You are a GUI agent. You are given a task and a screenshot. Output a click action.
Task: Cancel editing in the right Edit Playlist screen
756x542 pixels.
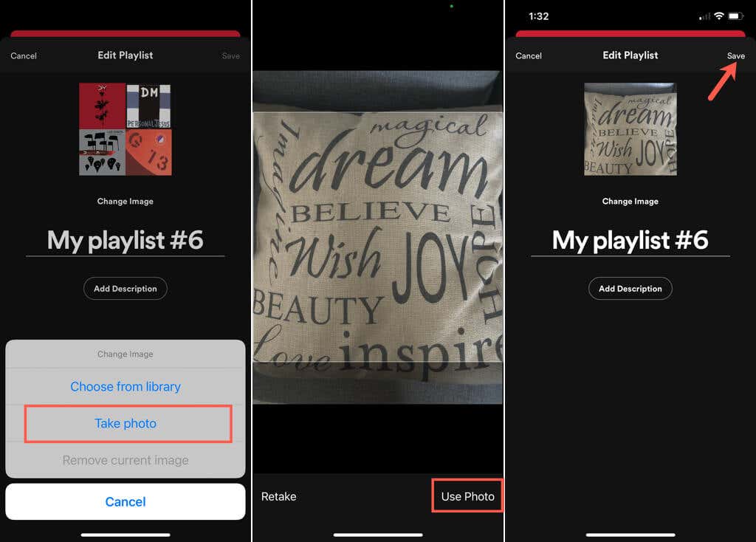tap(529, 56)
